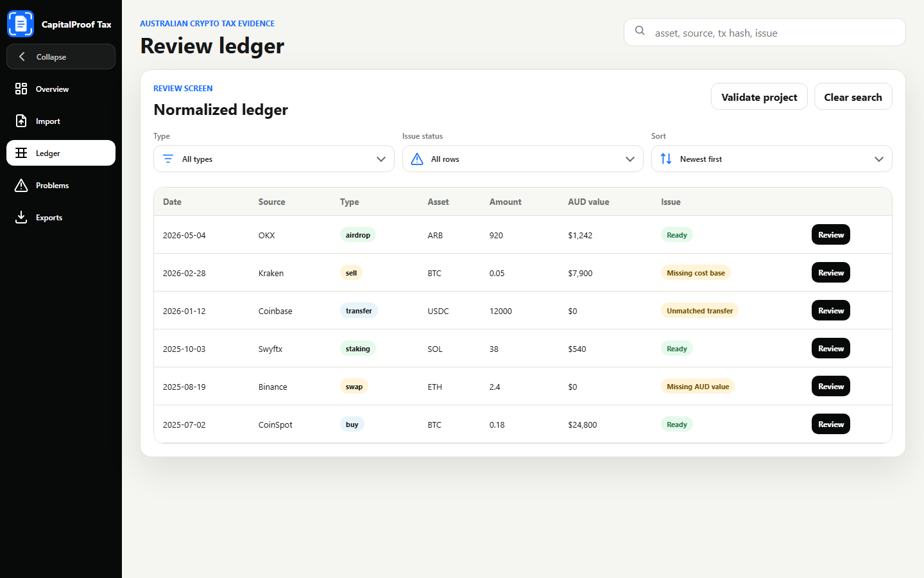Go to the Problems menu item
The width and height of the screenshot is (924, 578).
(61, 185)
